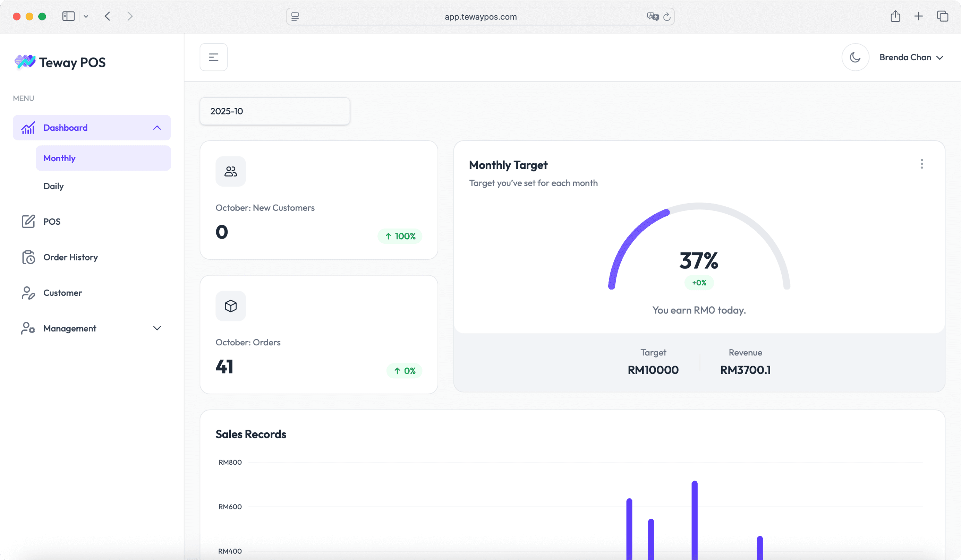961x560 pixels.
Task: Toggle dark mode moon icon
Action: click(855, 57)
